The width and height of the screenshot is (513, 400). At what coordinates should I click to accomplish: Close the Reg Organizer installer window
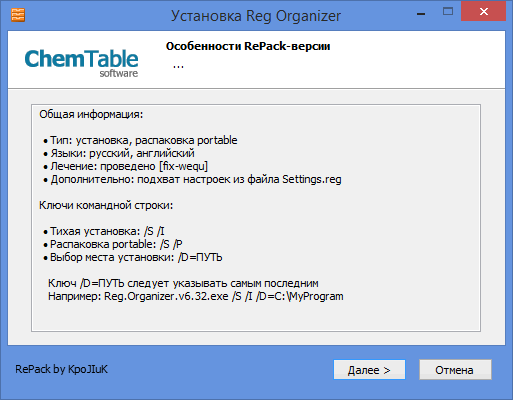[x=484, y=12]
